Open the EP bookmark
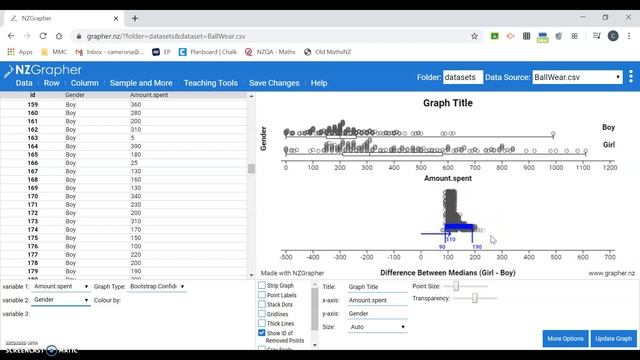 (x=162, y=52)
